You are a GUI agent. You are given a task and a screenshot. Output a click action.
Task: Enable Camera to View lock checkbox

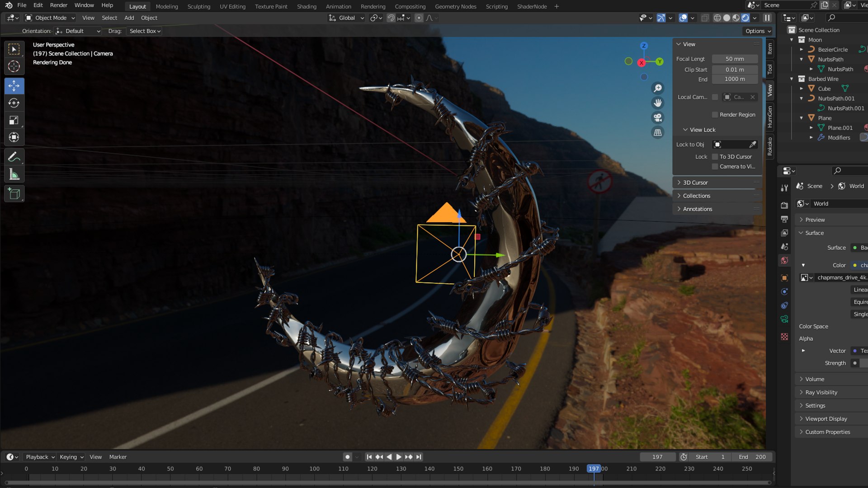coord(715,167)
